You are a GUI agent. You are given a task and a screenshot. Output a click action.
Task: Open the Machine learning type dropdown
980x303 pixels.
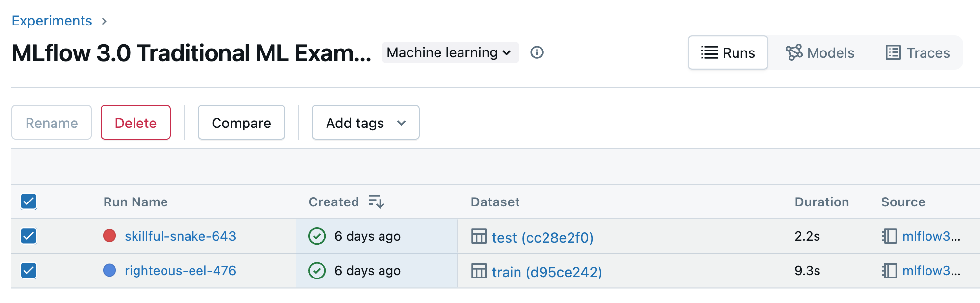click(450, 52)
